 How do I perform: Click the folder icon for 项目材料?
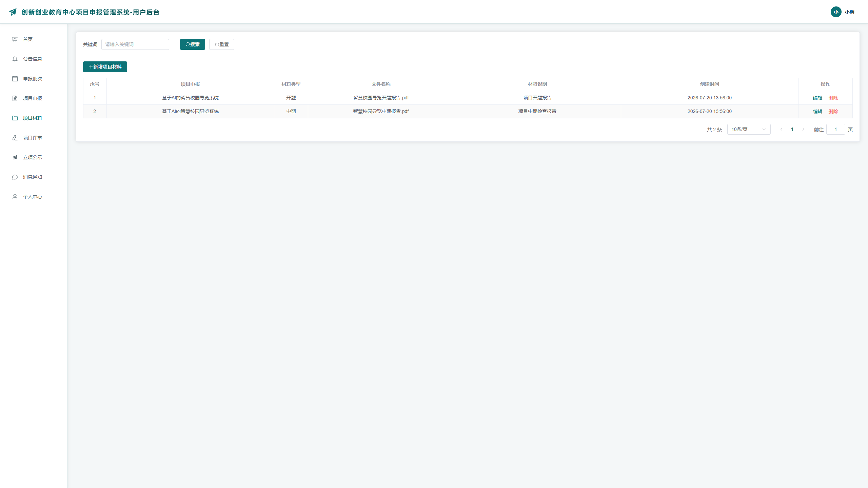15,118
